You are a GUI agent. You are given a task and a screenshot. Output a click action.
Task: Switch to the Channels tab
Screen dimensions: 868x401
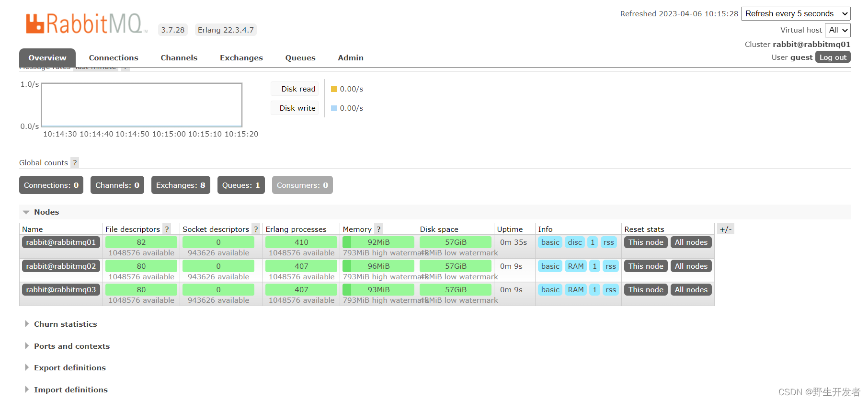179,58
